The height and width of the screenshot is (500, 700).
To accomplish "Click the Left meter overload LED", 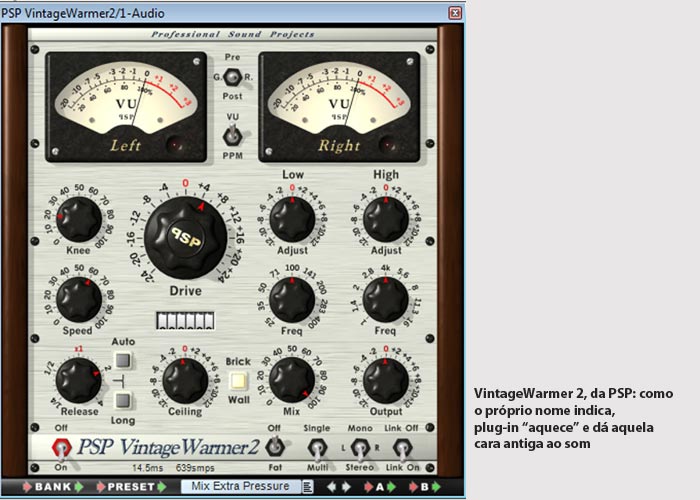I will [x=175, y=145].
